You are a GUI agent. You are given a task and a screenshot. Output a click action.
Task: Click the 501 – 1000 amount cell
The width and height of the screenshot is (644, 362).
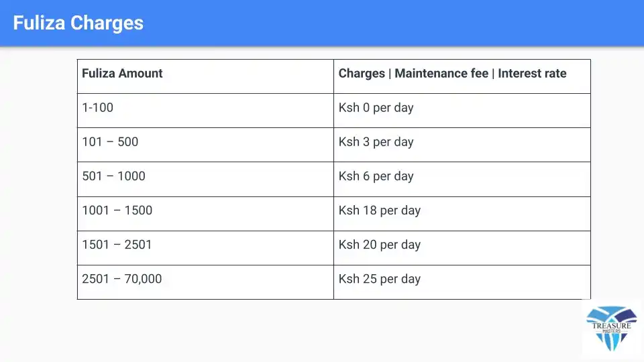205,179
